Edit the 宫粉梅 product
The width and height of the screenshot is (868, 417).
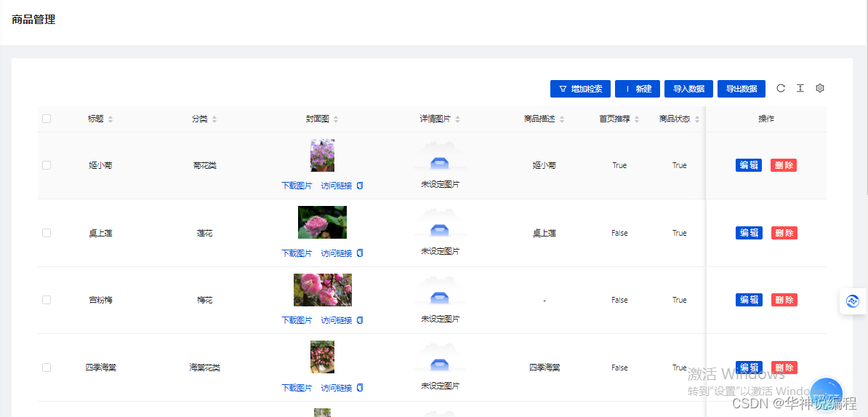pos(749,300)
